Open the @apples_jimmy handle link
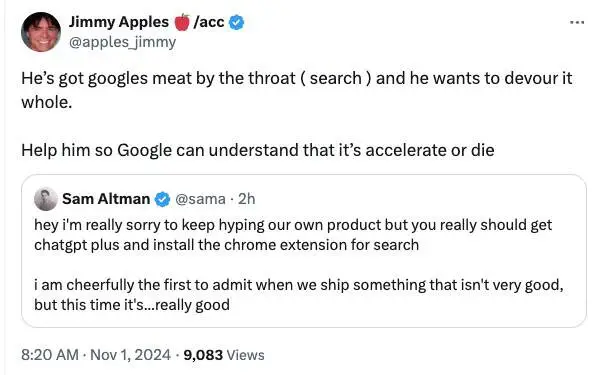Screen dimensions: 592x375 122,42
